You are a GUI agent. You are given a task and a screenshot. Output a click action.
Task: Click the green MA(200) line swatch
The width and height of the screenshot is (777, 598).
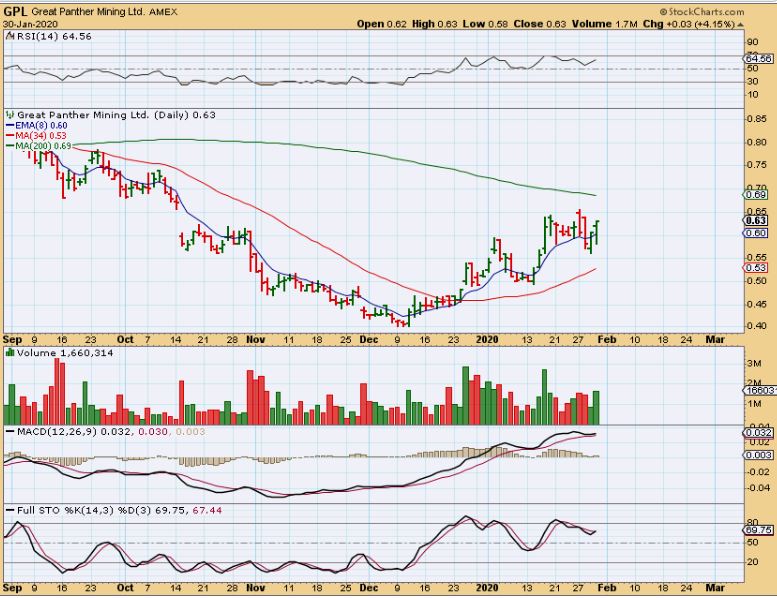tap(10, 146)
